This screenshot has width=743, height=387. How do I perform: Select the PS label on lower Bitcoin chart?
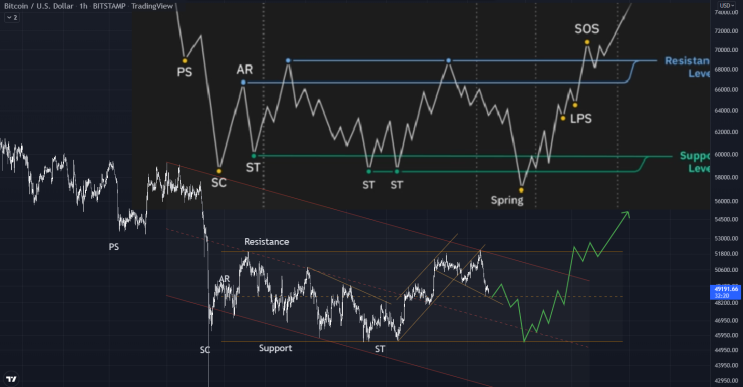[114, 247]
